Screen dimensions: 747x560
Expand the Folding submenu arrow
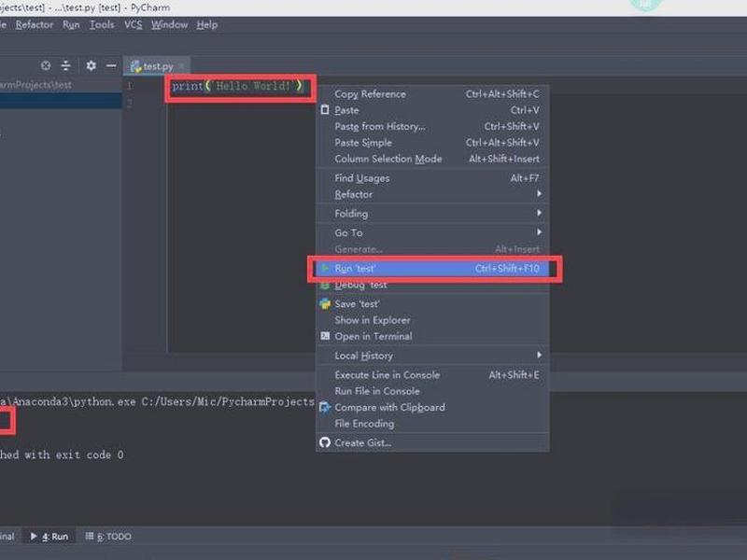(x=539, y=213)
